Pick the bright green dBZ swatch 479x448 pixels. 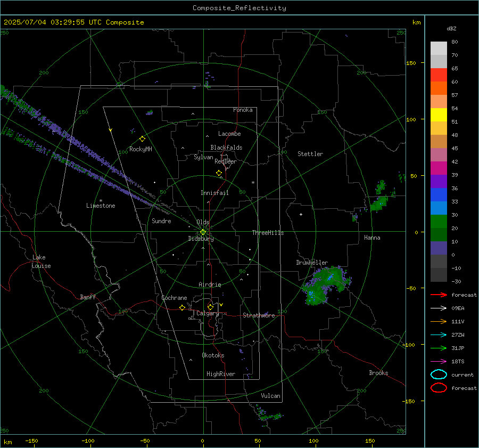(439, 222)
